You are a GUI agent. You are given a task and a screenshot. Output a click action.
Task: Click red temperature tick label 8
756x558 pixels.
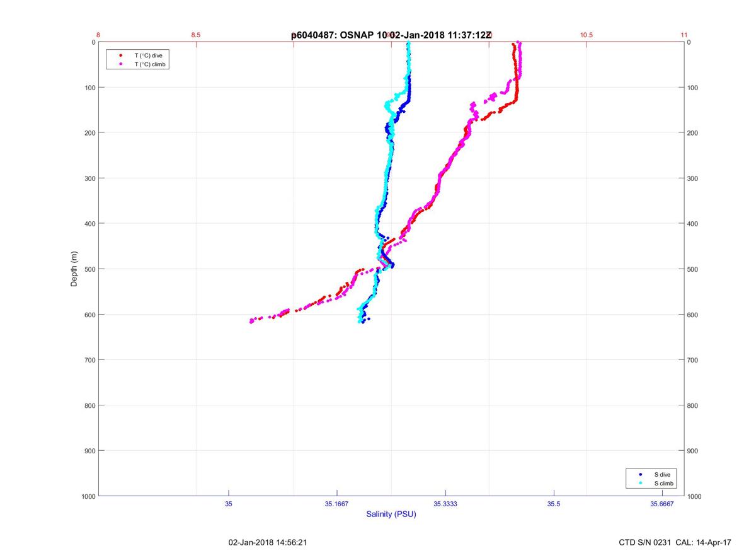99,35
